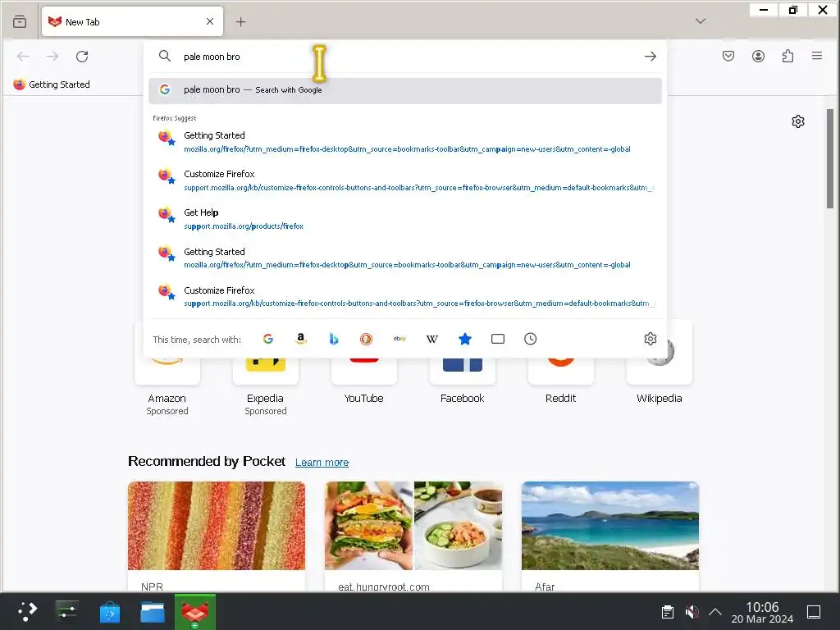Search this time with DuckDuckGo icon

tap(367, 339)
